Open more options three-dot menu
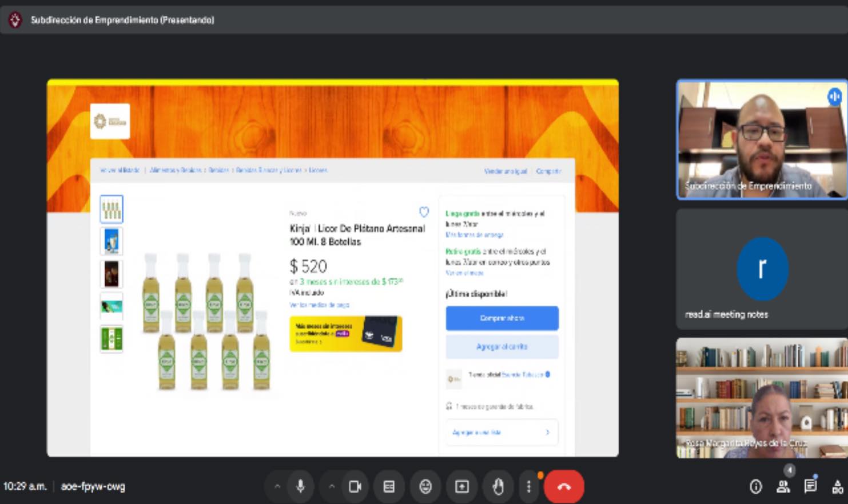Screen dimensions: 848x504 point(529,486)
